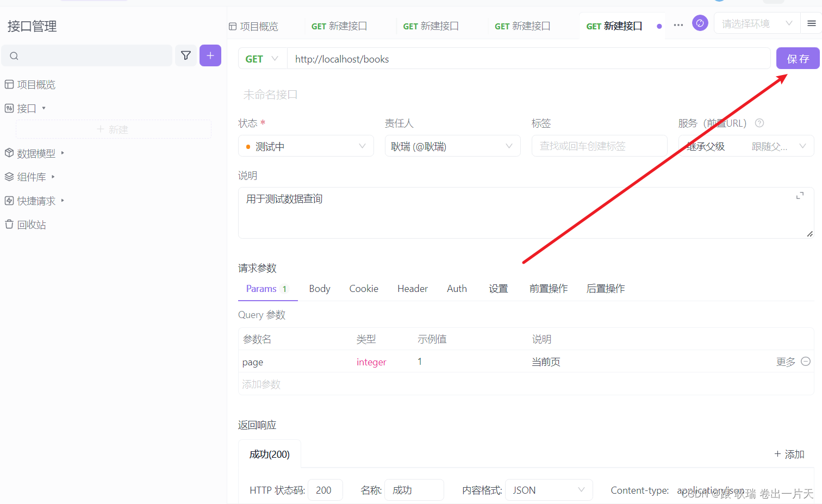822x504 pixels.
Task: Click the 当前页 description cell
Action: pos(546,362)
